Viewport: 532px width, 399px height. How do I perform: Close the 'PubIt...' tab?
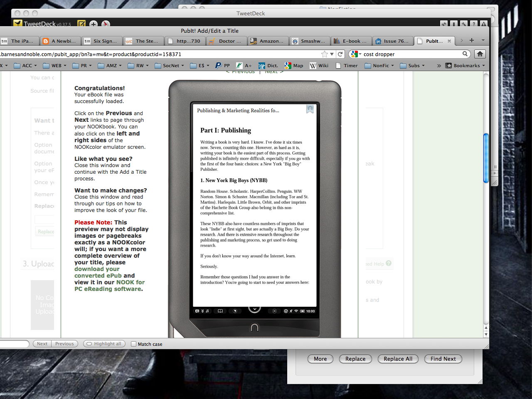(449, 41)
